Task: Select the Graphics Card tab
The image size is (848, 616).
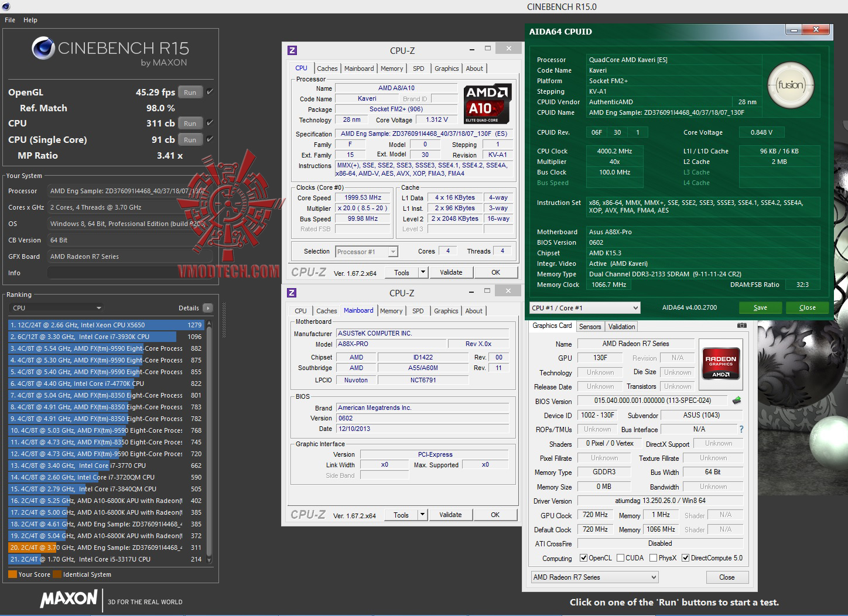Action: pos(552,326)
